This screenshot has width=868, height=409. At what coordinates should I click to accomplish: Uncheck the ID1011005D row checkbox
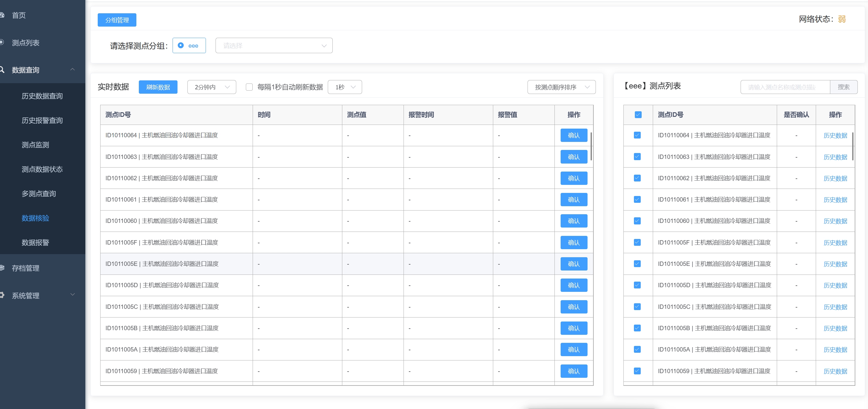point(637,285)
